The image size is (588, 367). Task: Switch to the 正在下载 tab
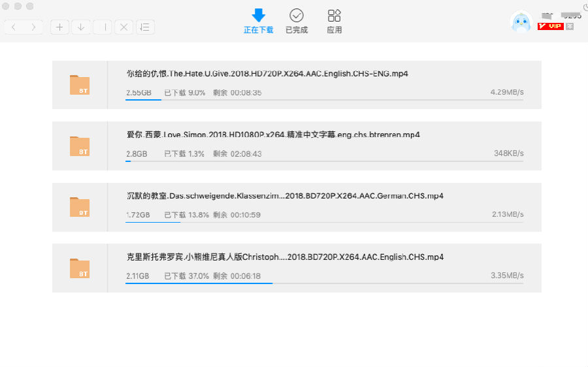258,22
